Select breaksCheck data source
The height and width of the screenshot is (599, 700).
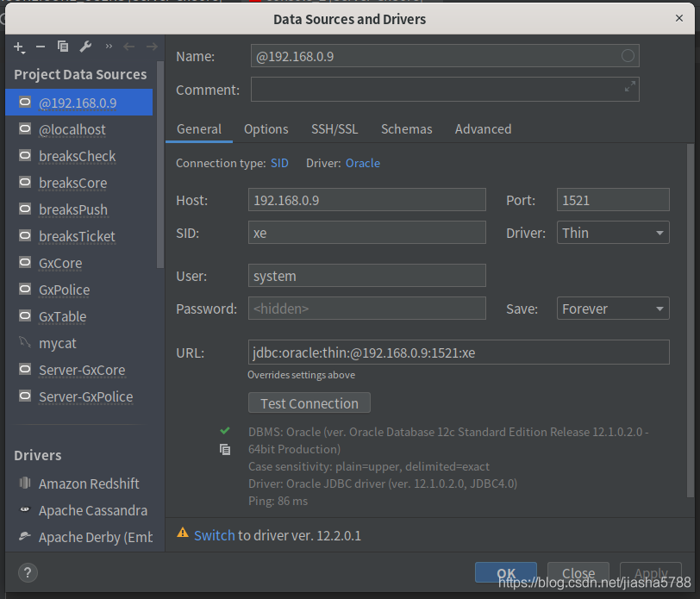[x=78, y=156]
